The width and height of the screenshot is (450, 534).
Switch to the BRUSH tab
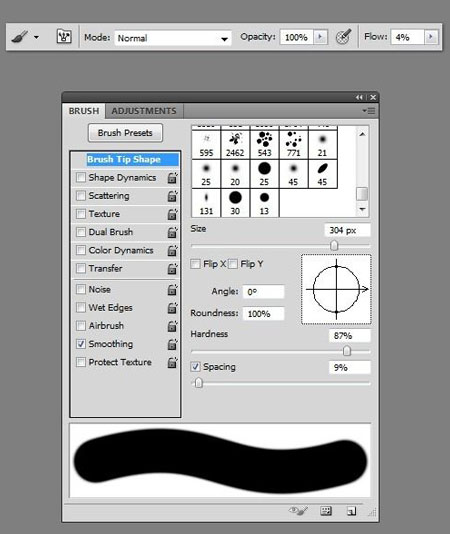click(84, 111)
